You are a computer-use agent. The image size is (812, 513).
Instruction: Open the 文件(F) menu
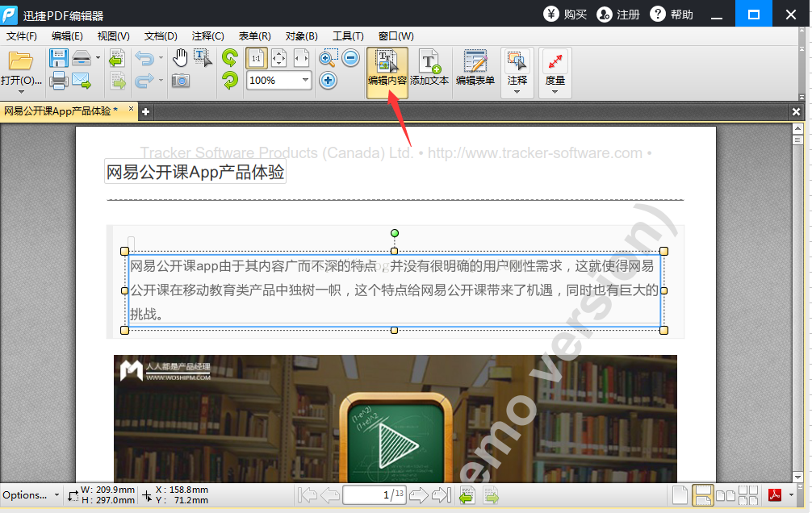tap(22, 36)
